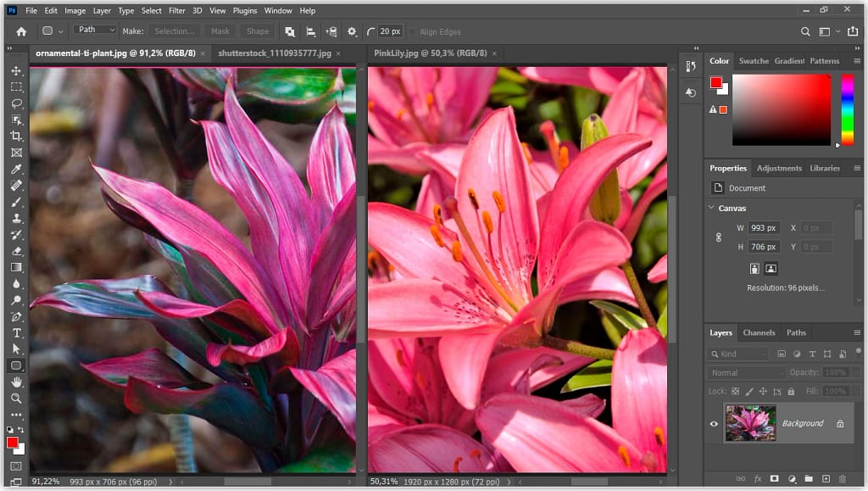This screenshot has height=491, width=868.
Task: Open the path alignment options
Action: pos(310,31)
